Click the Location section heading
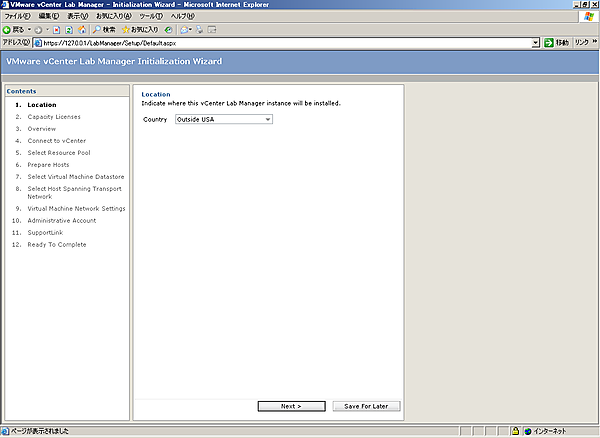 pyautogui.click(x=156, y=94)
